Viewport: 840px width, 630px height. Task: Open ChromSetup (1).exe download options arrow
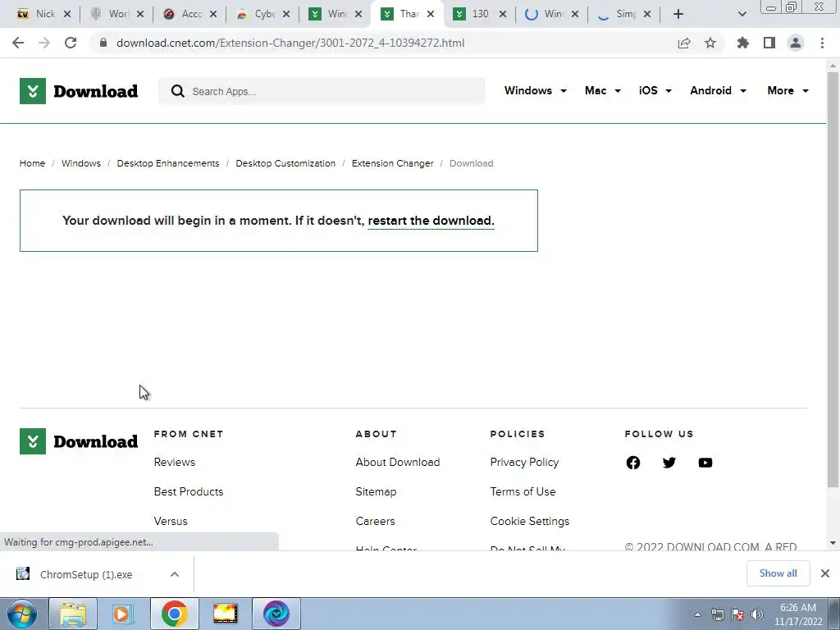[175, 574]
